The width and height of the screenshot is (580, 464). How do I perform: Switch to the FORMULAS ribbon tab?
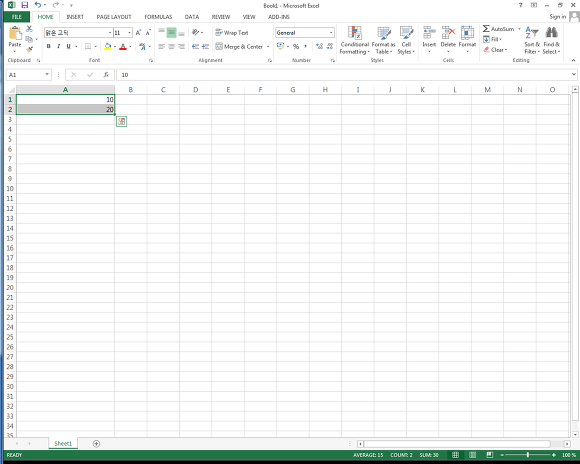tap(158, 17)
